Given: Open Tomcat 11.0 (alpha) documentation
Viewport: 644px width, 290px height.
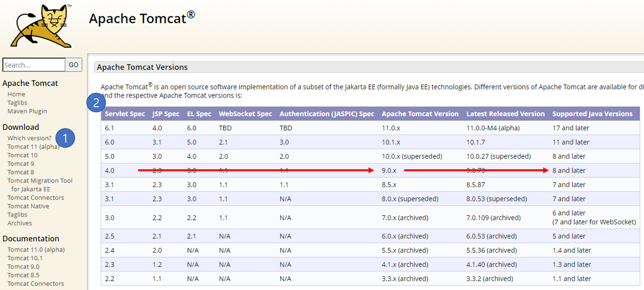Looking at the screenshot, I should [x=36, y=249].
